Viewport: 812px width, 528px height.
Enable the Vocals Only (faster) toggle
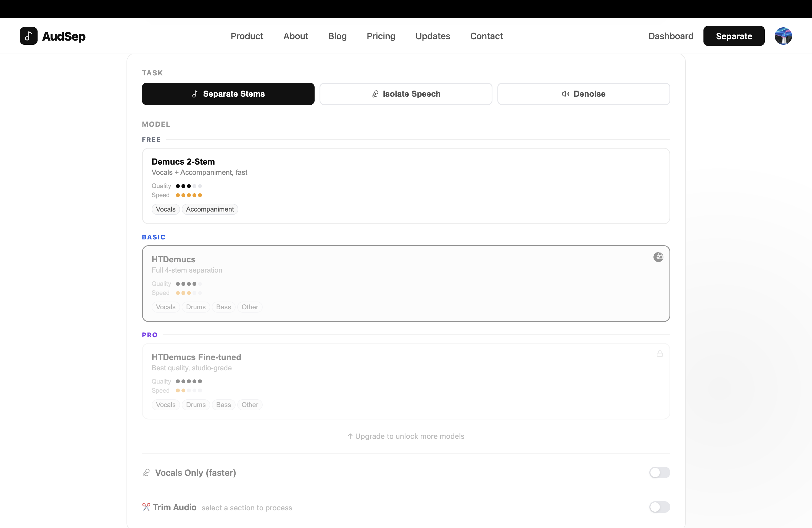pyautogui.click(x=659, y=472)
